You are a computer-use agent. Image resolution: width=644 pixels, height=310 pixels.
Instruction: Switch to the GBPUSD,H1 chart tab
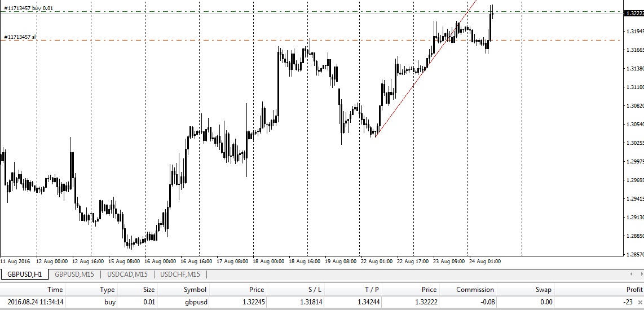(24, 274)
